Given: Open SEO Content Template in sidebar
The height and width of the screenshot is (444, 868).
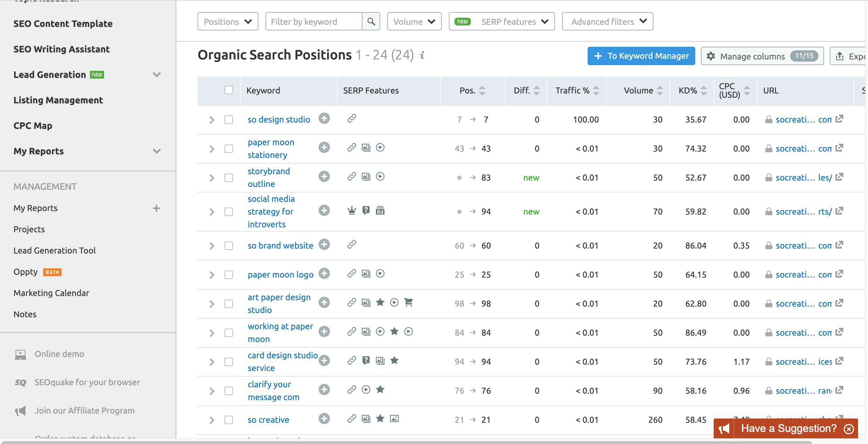Looking at the screenshot, I should coord(63,24).
